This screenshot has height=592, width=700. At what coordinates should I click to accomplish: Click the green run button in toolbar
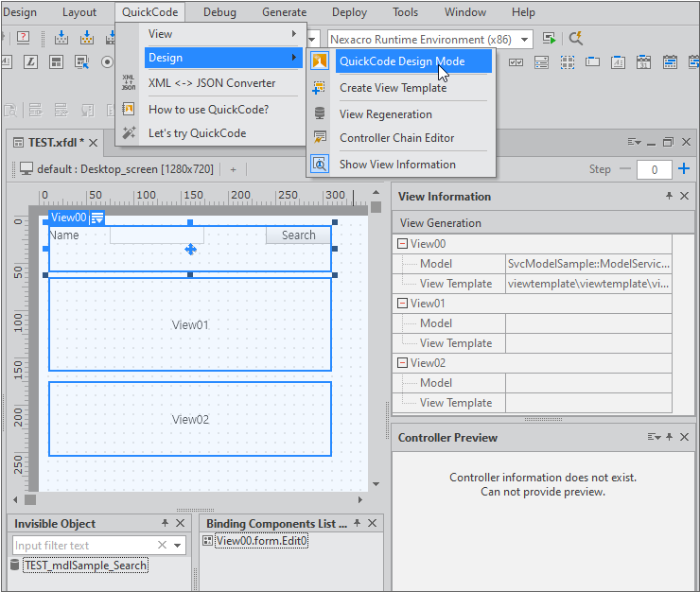[549, 39]
